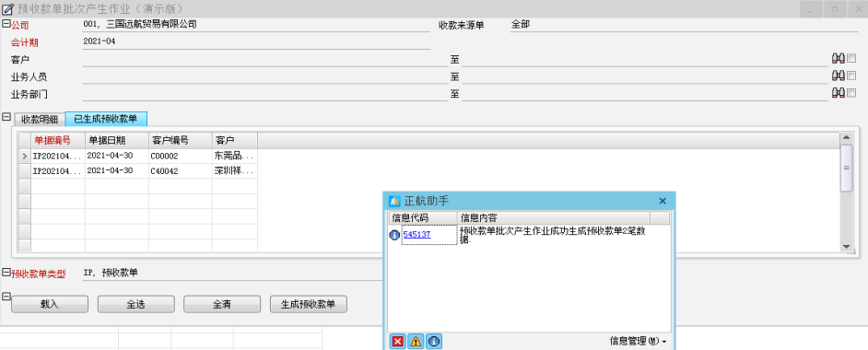Select the 已生成预收款单 tab
This screenshot has width=868, height=350.
click(106, 118)
